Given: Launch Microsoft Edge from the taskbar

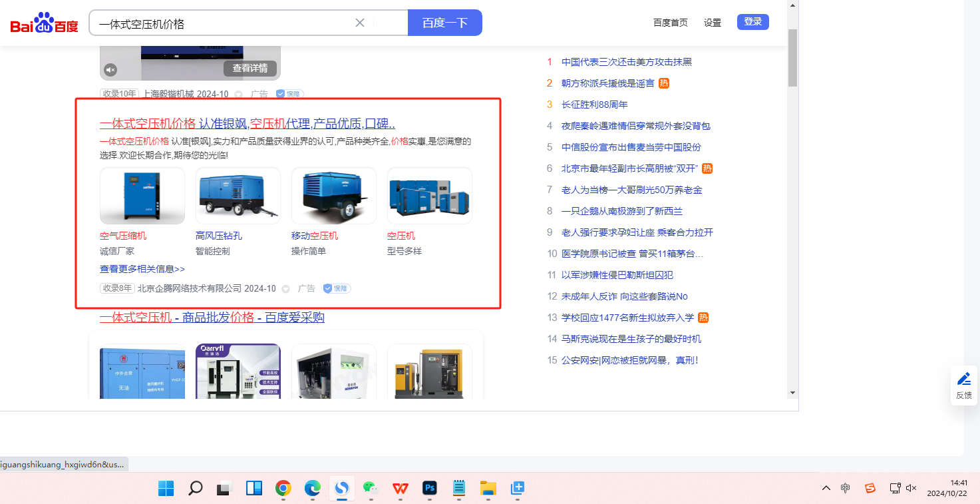Looking at the screenshot, I should point(313,489).
